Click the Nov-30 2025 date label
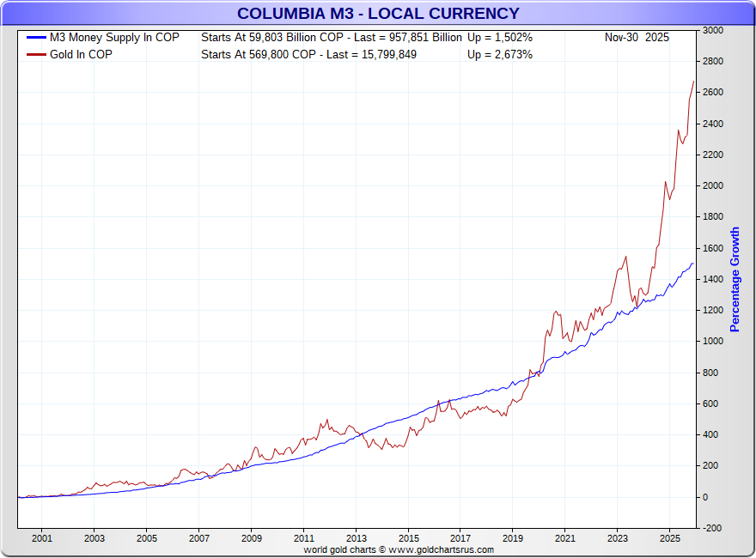 (x=637, y=38)
